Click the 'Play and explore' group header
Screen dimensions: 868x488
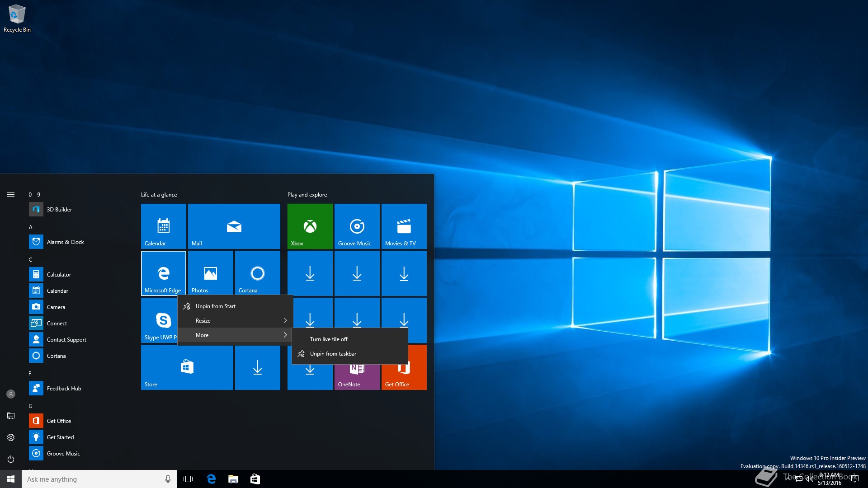coord(307,195)
